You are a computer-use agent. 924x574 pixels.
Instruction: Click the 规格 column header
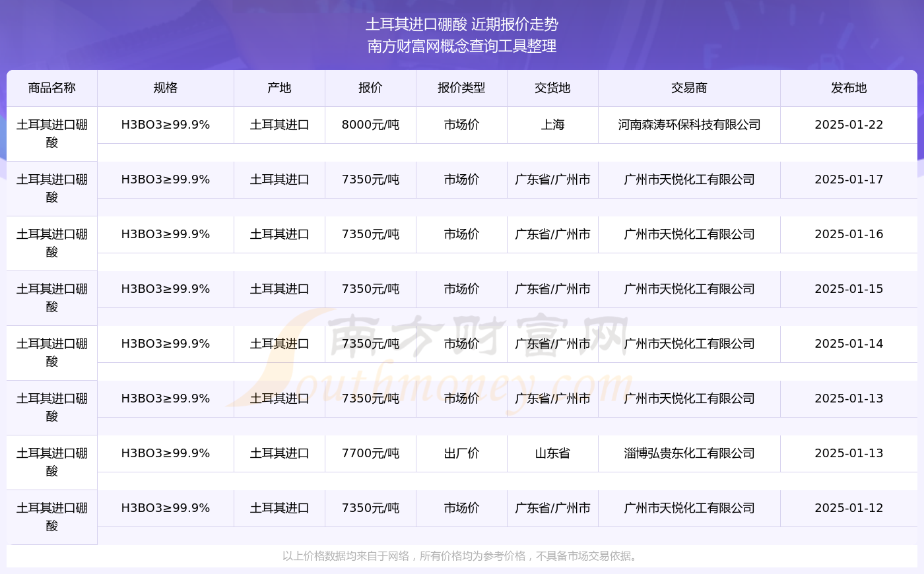(x=166, y=88)
